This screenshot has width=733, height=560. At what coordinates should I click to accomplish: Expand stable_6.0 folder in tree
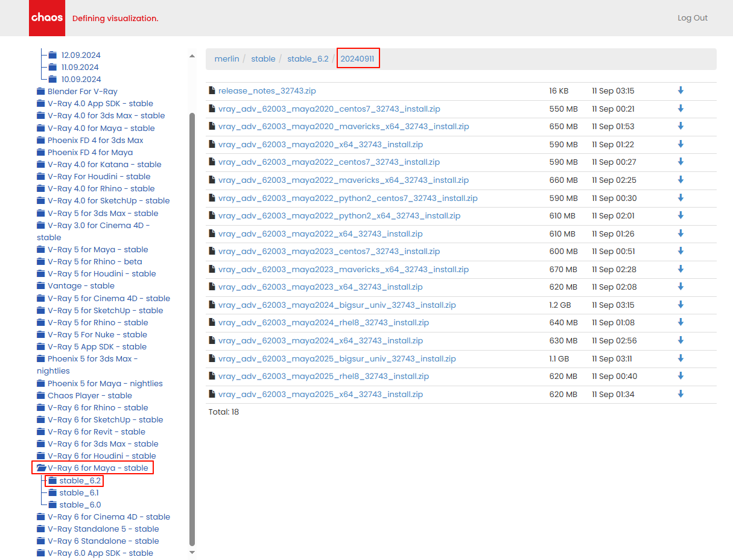click(80, 505)
